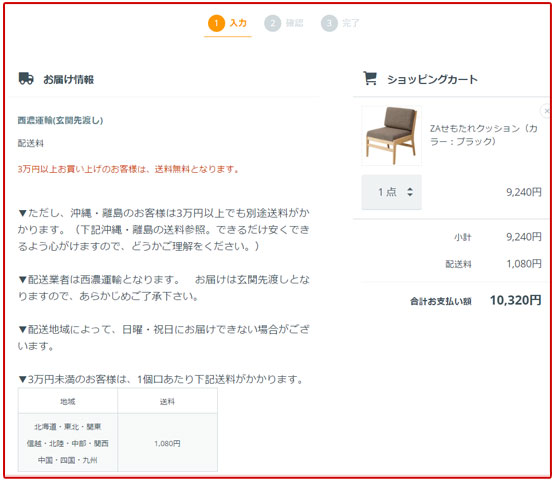Click total 10,320円
The image size is (557, 481).
point(515,301)
